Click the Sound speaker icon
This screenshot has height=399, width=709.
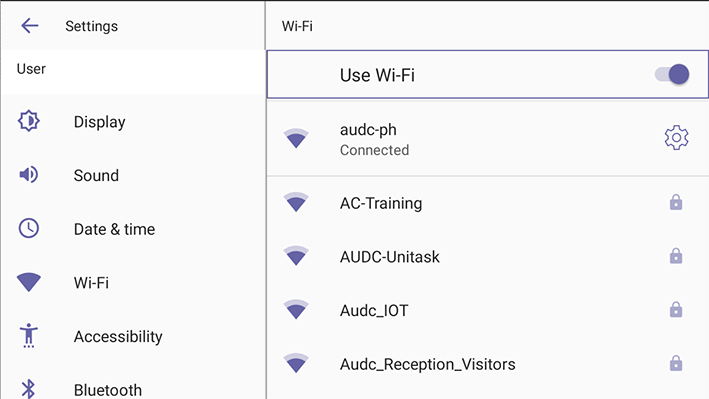pos(28,175)
